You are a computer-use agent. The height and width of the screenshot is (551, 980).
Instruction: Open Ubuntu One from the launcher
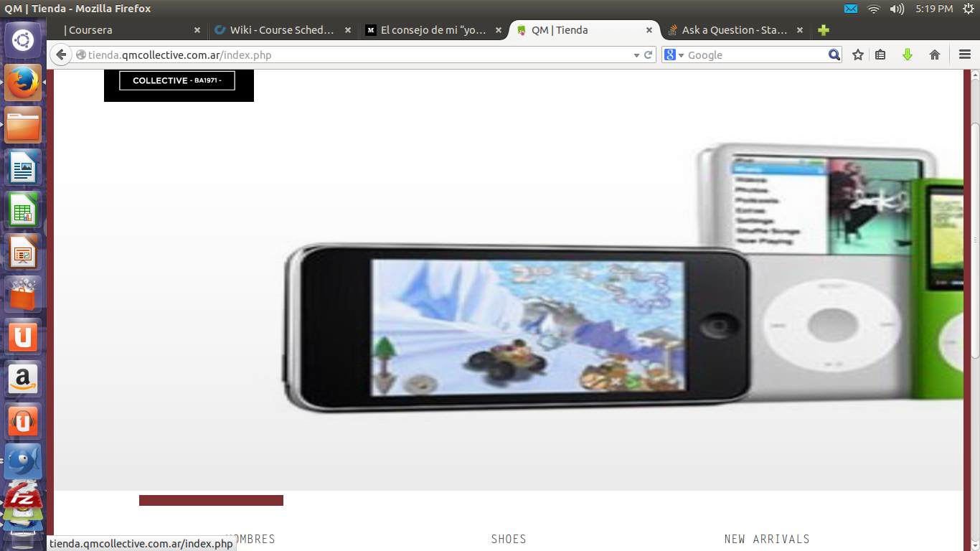coord(23,337)
